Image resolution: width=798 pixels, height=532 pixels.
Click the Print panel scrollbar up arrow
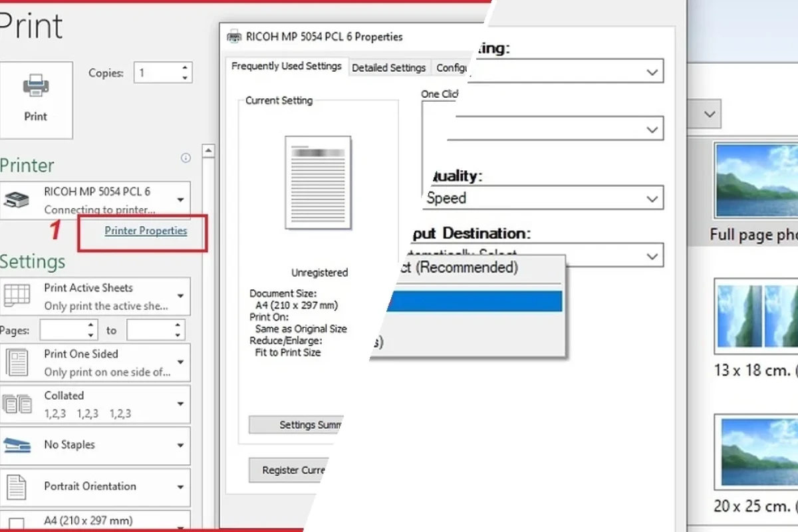tap(208, 151)
